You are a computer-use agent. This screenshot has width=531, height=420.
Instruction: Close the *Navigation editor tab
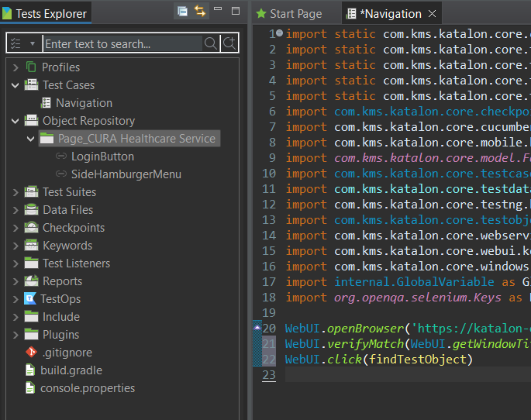click(432, 13)
